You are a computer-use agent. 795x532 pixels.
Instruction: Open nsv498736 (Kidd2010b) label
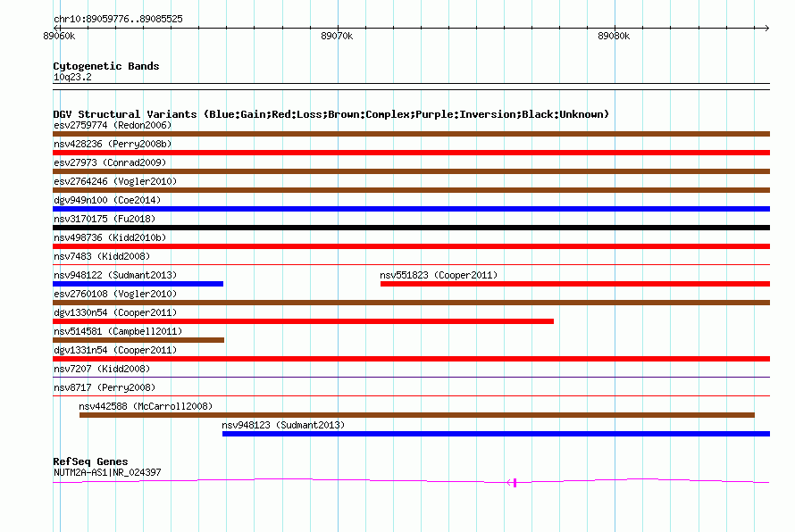(x=110, y=237)
